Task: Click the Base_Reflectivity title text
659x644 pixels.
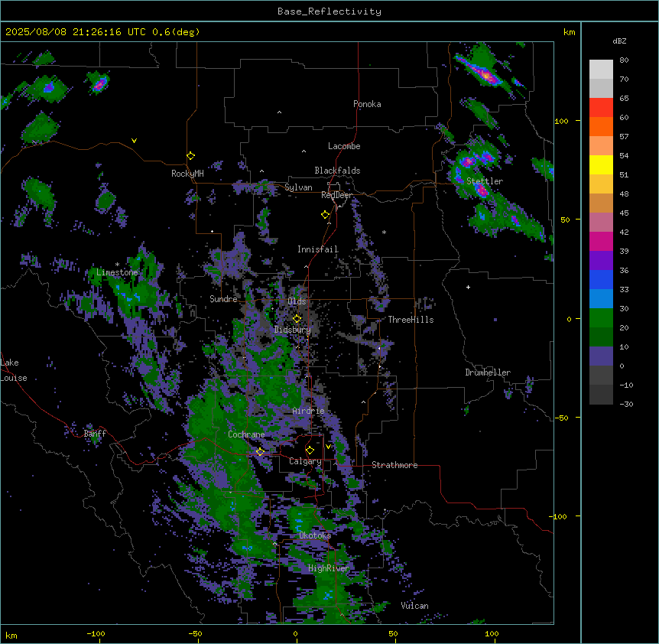Action: pyautogui.click(x=329, y=11)
